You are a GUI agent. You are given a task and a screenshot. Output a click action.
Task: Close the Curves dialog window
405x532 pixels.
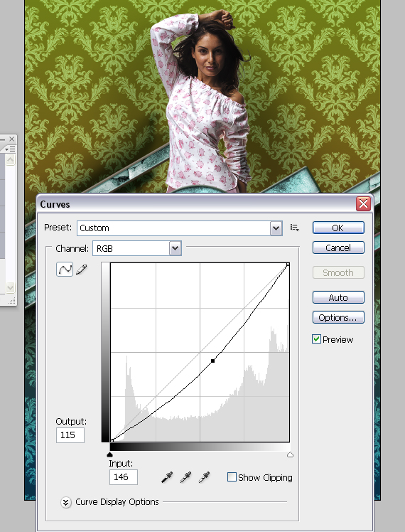click(x=363, y=203)
